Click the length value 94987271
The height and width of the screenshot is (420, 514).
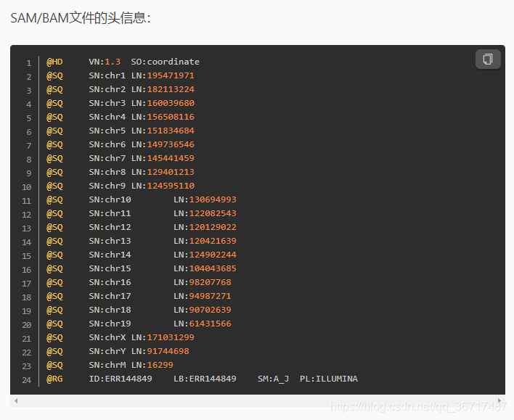210,296
